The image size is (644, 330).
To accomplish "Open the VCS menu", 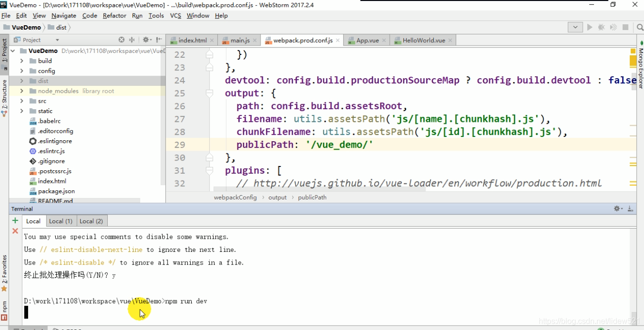I will pos(176,16).
